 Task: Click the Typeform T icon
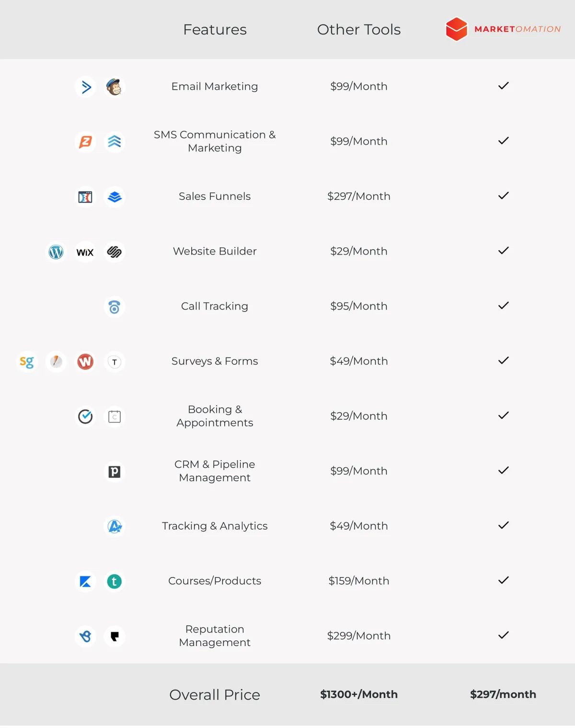click(114, 362)
